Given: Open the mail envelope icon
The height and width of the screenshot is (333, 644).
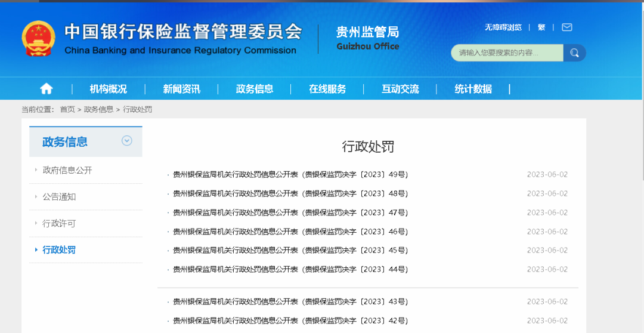Looking at the screenshot, I should tap(567, 27).
